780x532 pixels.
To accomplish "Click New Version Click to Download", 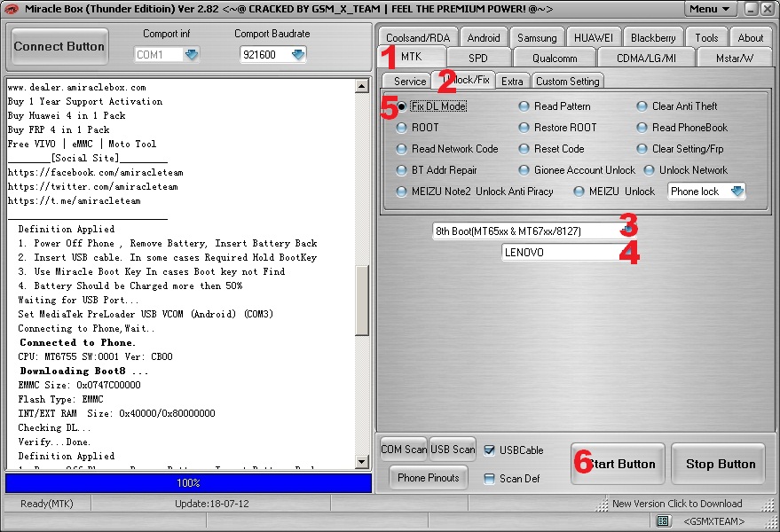I will [x=677, y=504].
